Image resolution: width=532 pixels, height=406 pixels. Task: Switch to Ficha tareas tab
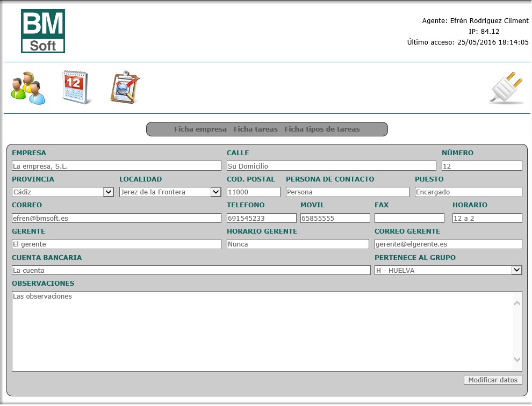pyautogui.click(x=256, y=129)
